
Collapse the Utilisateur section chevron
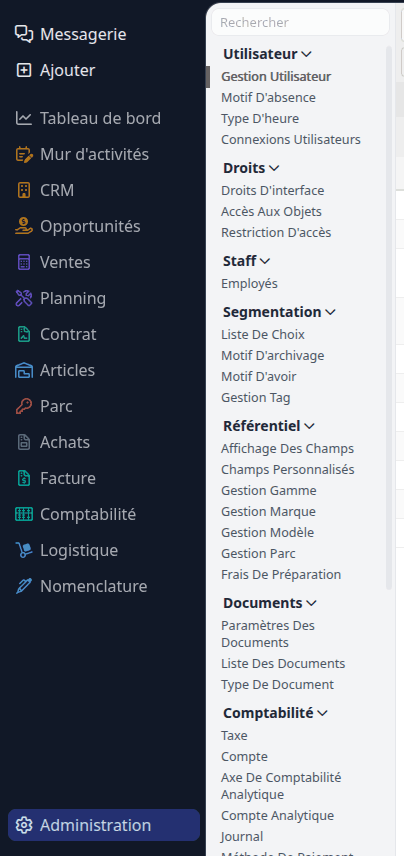pyautogui.click(x=306, y=55)
